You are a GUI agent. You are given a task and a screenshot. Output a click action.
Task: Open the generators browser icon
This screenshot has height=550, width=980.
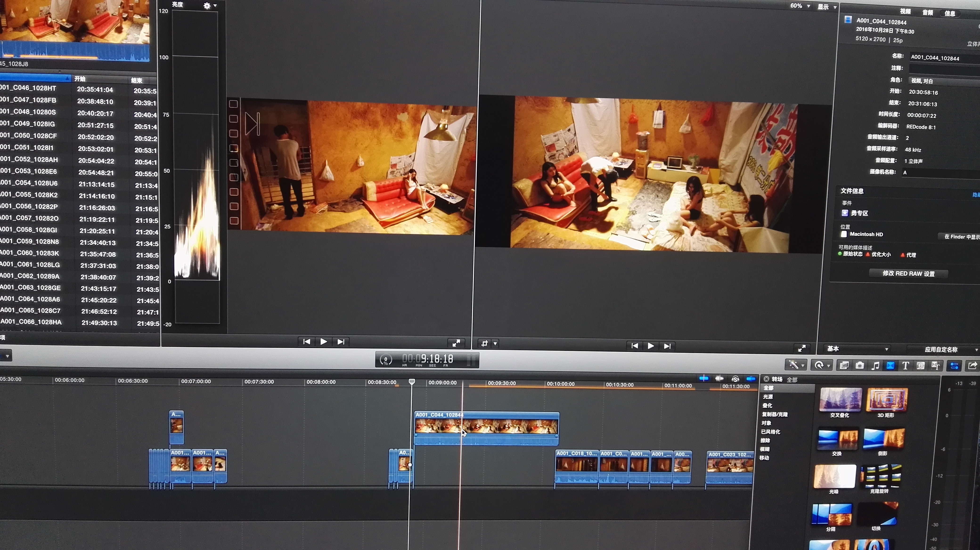coord(921,366)
